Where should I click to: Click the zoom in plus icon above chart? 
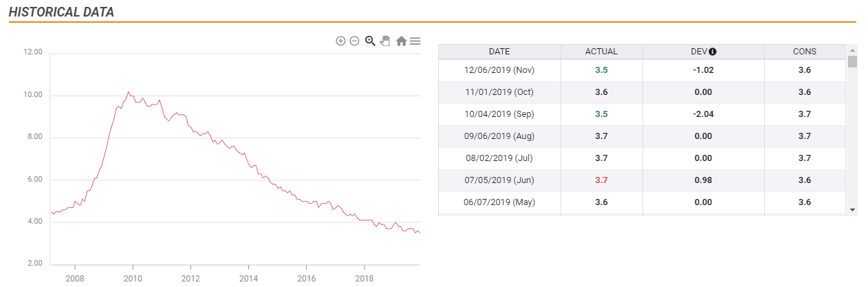(340, 41)
